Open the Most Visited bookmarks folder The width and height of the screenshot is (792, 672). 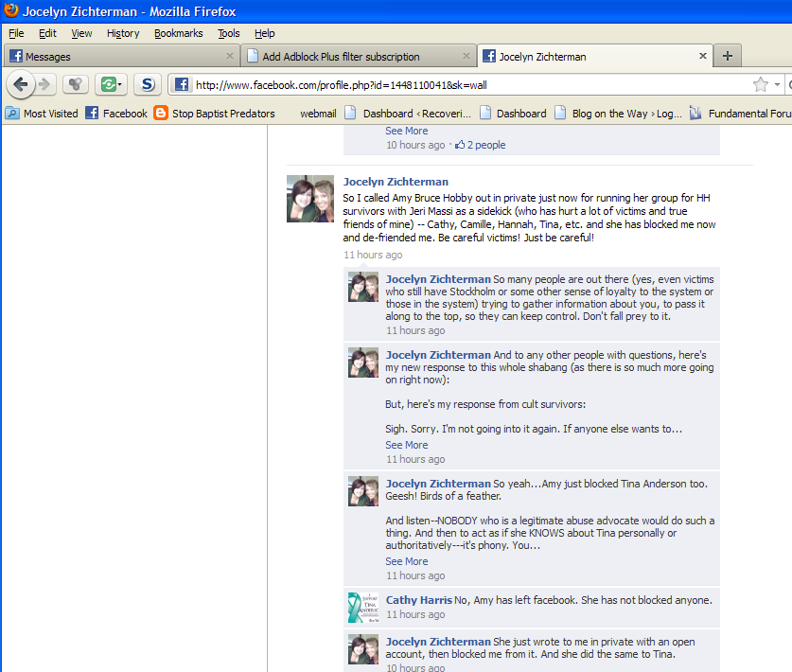tap(42, 114)
